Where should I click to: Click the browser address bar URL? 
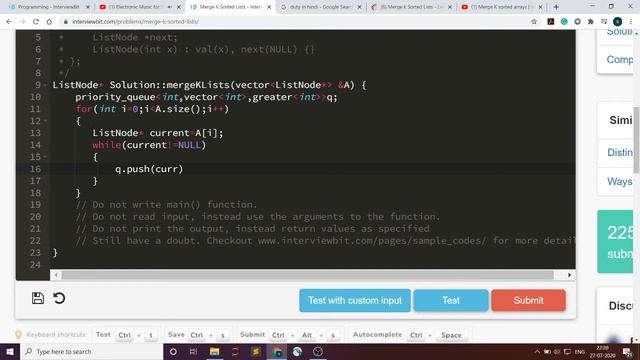(x=135, y=22)
